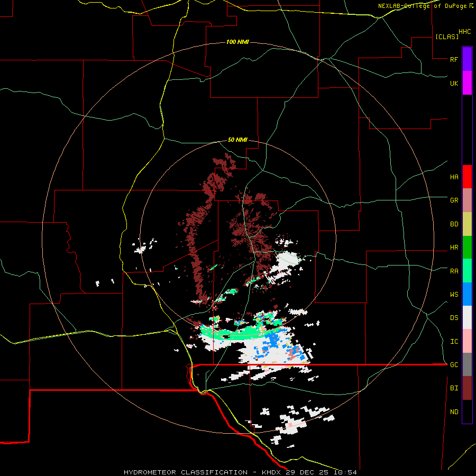The width and height of the screenshot is (476, 476).
Task: Click the purple RF legend color swatch
Action: tap(467, 59)
